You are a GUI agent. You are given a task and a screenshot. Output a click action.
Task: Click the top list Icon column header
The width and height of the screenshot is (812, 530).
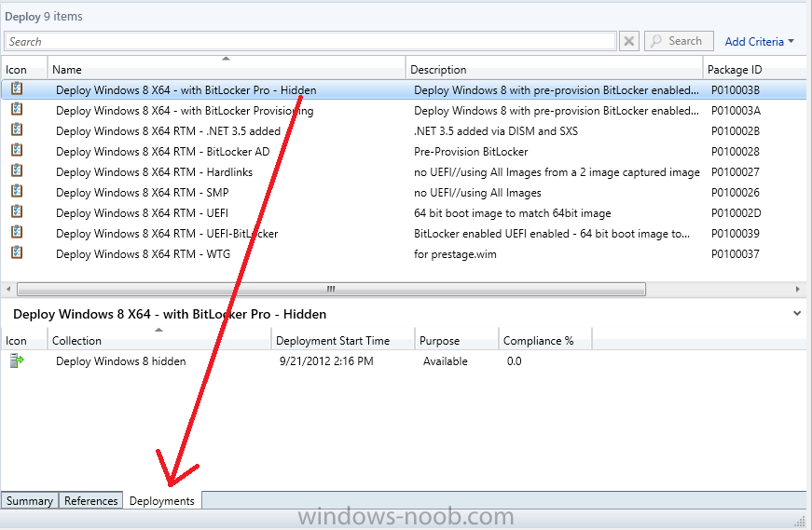(24, 69)
